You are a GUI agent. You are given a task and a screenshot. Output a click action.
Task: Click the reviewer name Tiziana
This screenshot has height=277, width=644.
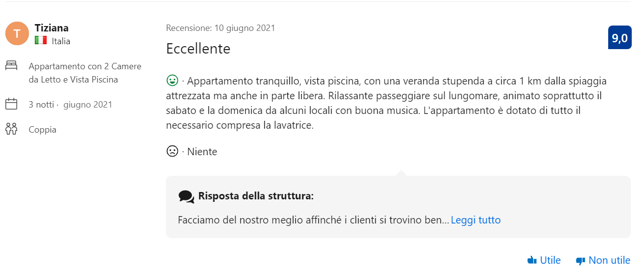[52, 28]
